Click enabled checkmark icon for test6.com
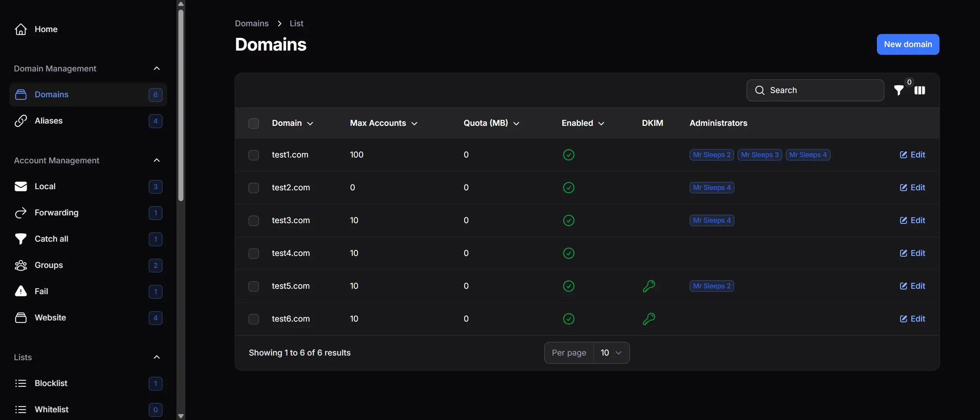Image resolution: width=980 pixels, height=420 pixels. (x=569, y=319)
